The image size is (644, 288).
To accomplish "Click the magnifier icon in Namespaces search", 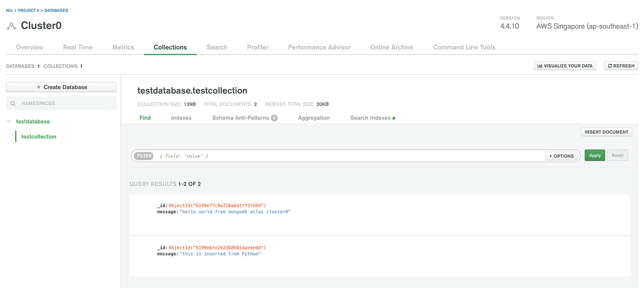I will click(13, 104).
